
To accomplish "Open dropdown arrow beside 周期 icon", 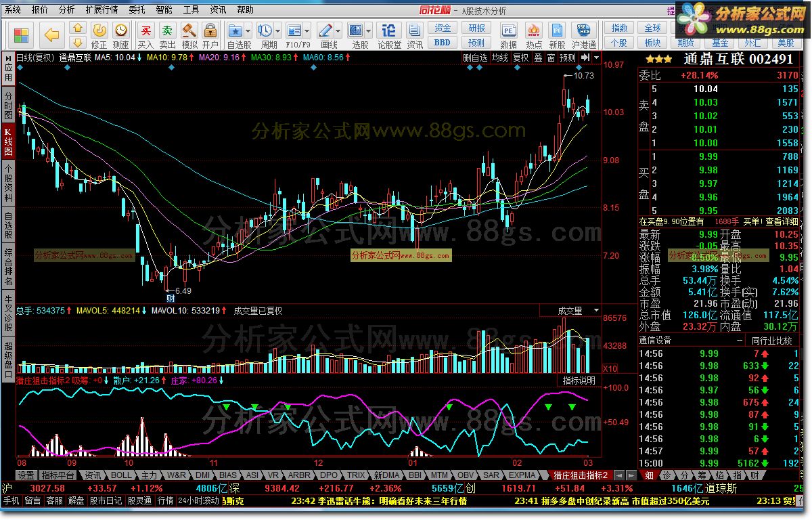I will coord(278,31).
